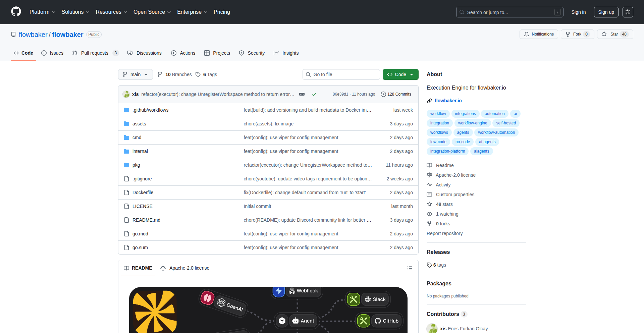Click the xis commit author avatar

[126, 94]
